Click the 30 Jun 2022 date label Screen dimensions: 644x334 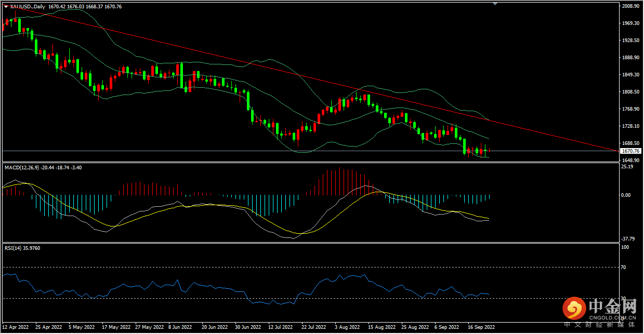247,328
